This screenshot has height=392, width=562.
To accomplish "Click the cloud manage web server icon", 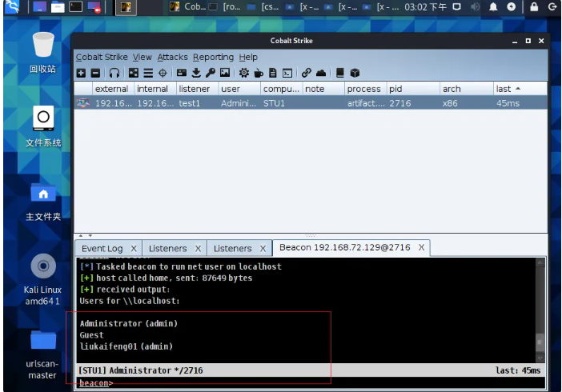I will (321, 73).
